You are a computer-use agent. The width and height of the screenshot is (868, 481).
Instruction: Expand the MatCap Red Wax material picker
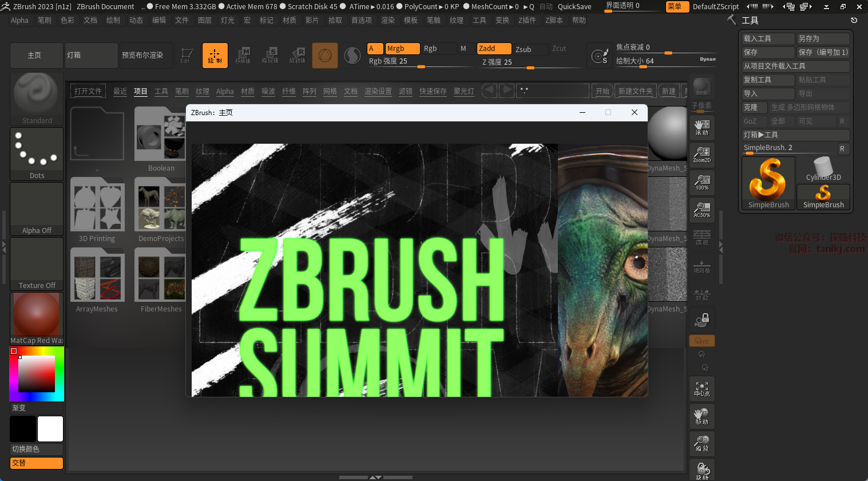click(x=37, y=318)
